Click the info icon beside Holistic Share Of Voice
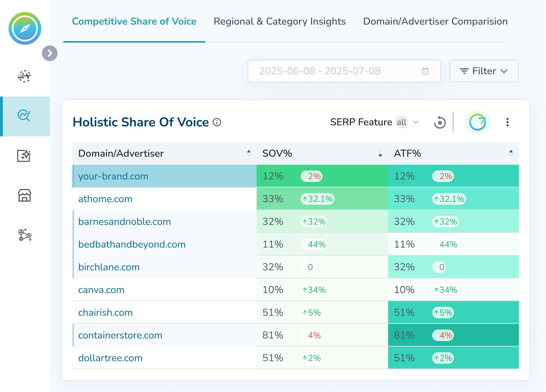 pyautogui.click(x=217, y=122)
